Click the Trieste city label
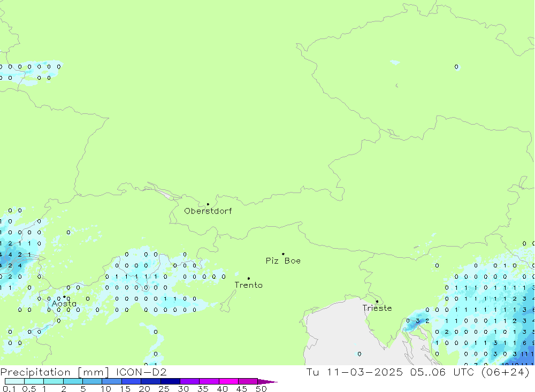The width and height of the screenshot is (535, 392). tap(377, 308)
